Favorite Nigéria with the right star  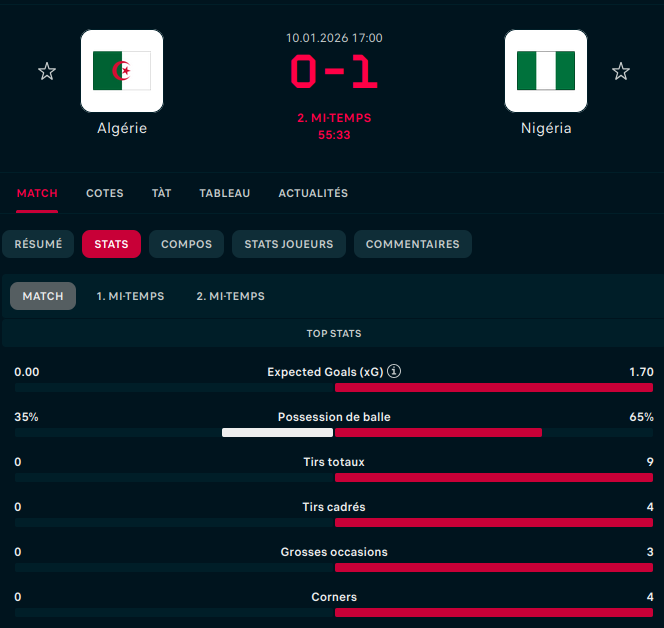[621, 71]
